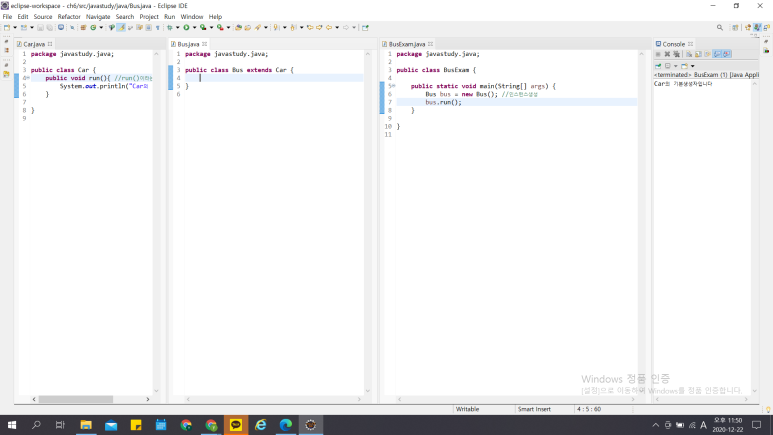Close the Console view tab
773x435 pixels.
tap(691, 44)
